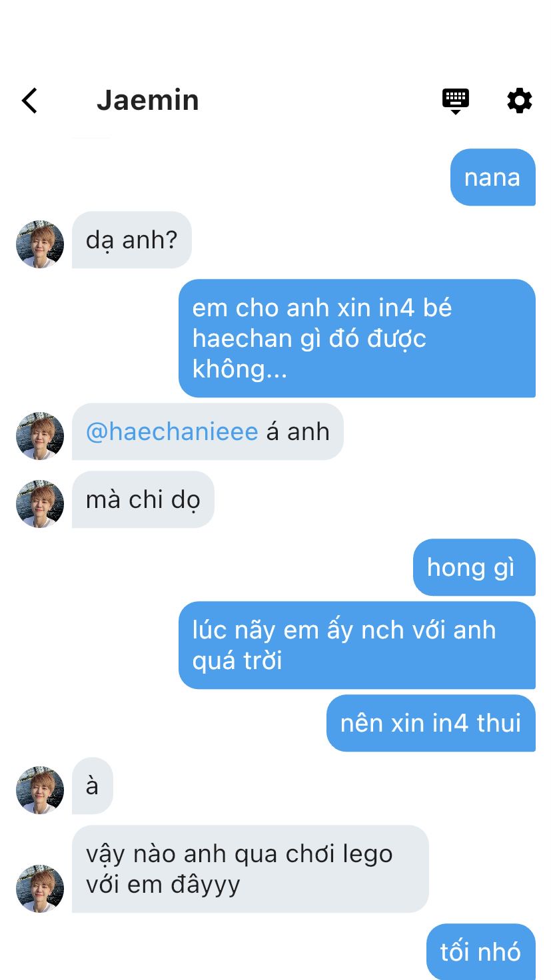
Task: Select the "vậy nào anh qua chơi lego" message
Action: [251, 869]
